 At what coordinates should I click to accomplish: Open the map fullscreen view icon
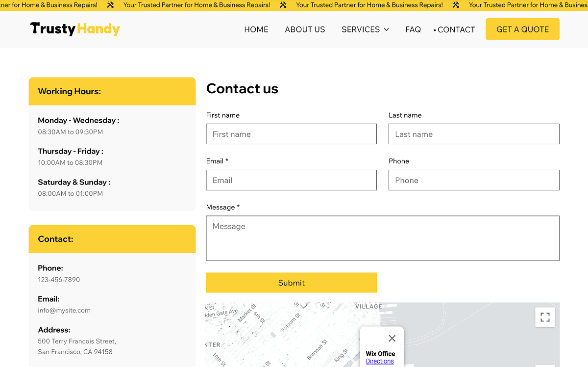coord(544,317)
